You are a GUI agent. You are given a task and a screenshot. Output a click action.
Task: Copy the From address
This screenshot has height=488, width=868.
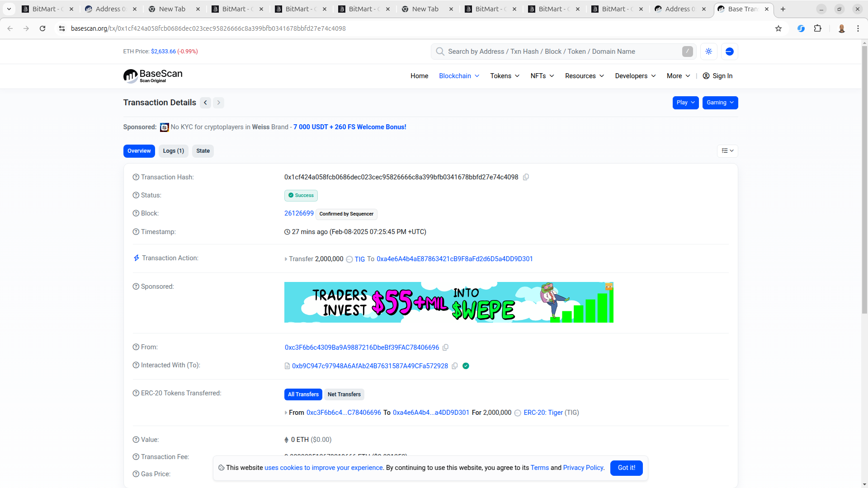coord(445,347)
